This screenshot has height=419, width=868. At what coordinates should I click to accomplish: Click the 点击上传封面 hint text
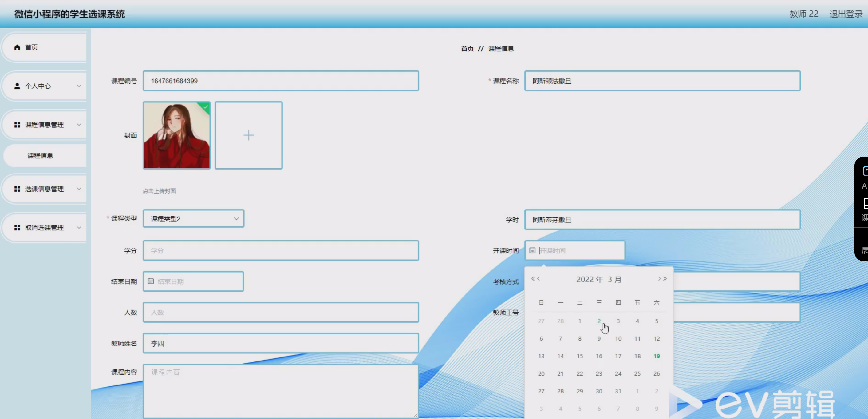(159, 191)
